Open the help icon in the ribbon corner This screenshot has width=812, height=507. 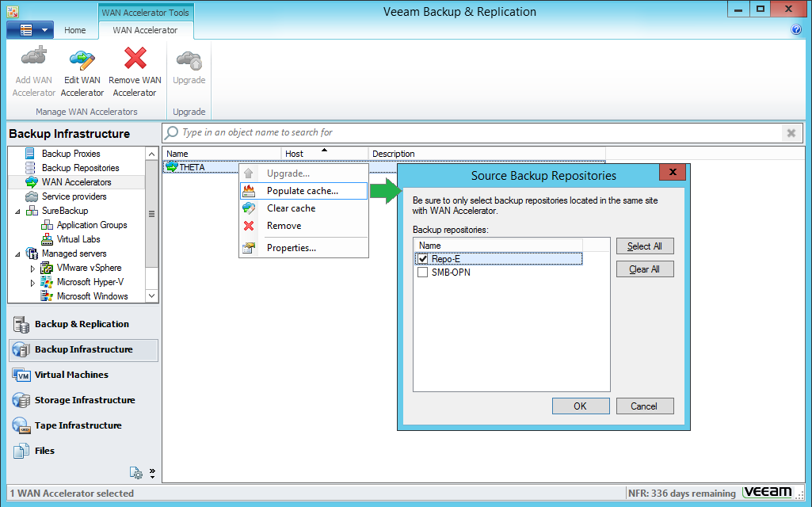[x=796, y=30]
